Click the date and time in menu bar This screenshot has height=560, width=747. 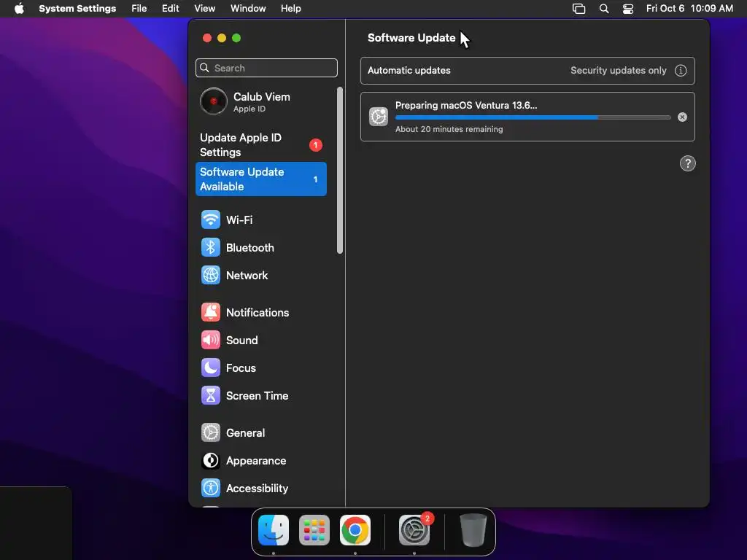(689, 9)
